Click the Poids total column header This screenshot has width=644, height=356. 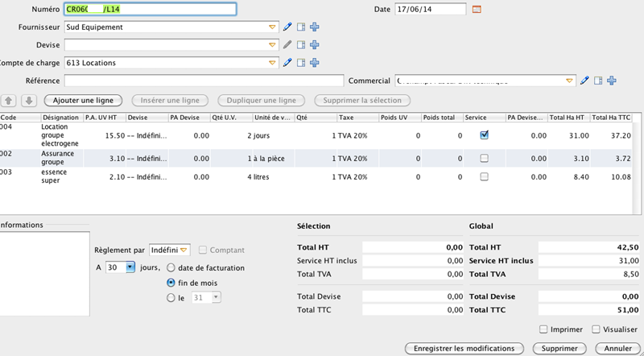442,118
